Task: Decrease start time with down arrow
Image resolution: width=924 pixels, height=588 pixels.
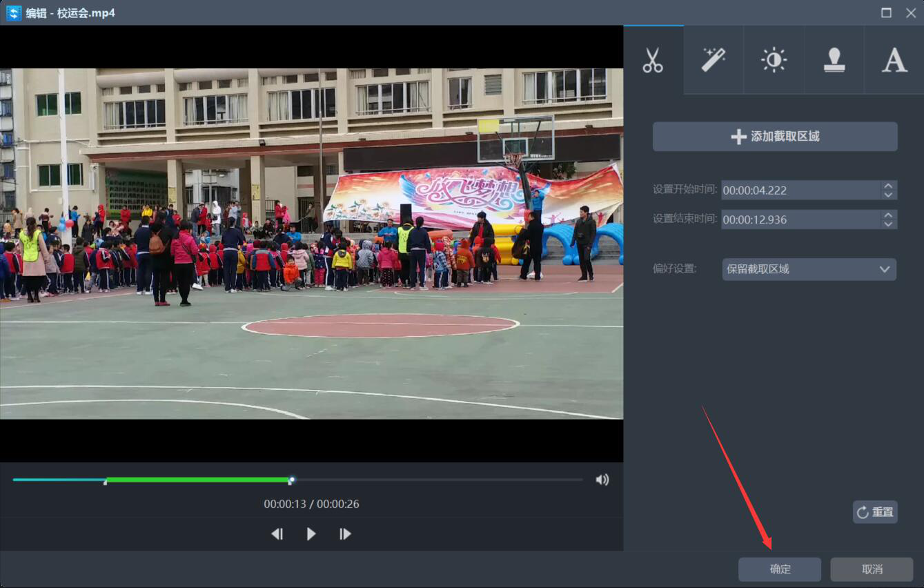Action: pyautogui.click(x=889, y=195)
